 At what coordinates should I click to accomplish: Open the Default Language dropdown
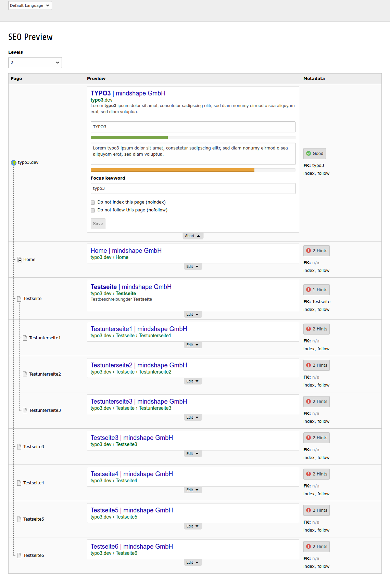(30, 5)
